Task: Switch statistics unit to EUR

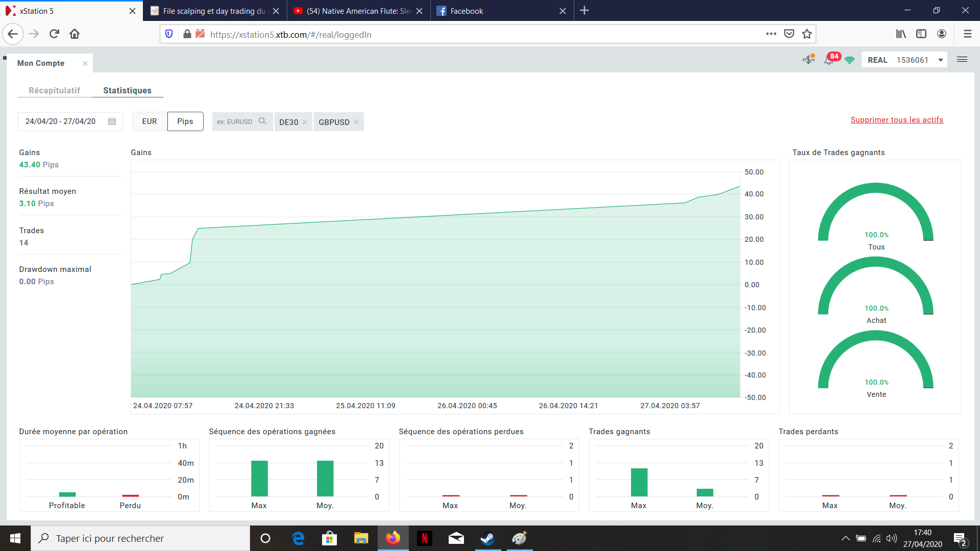Action: tap(150, 121)
